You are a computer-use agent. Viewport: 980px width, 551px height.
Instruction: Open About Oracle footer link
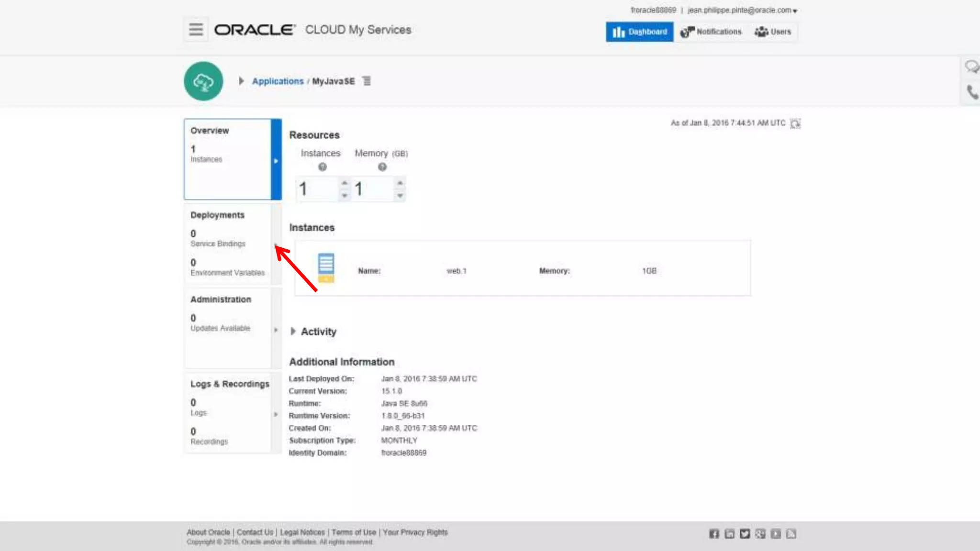208,532
